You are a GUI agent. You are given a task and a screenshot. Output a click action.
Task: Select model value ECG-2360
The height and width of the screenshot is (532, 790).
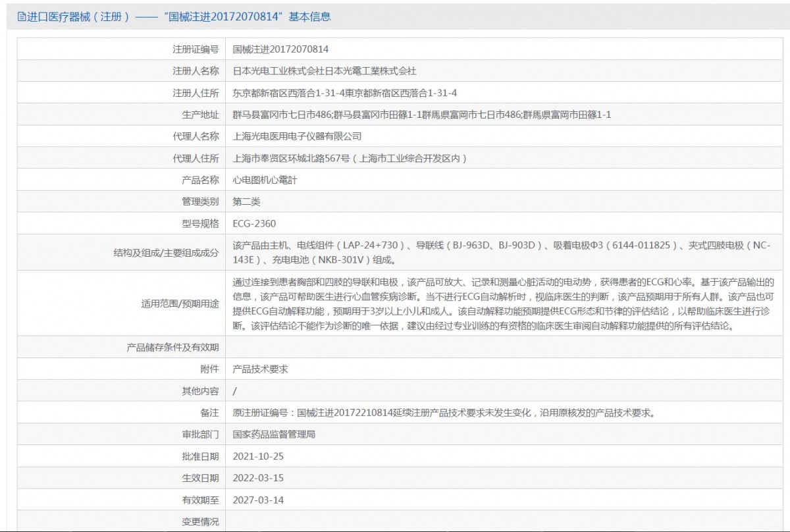coord(254,223)
